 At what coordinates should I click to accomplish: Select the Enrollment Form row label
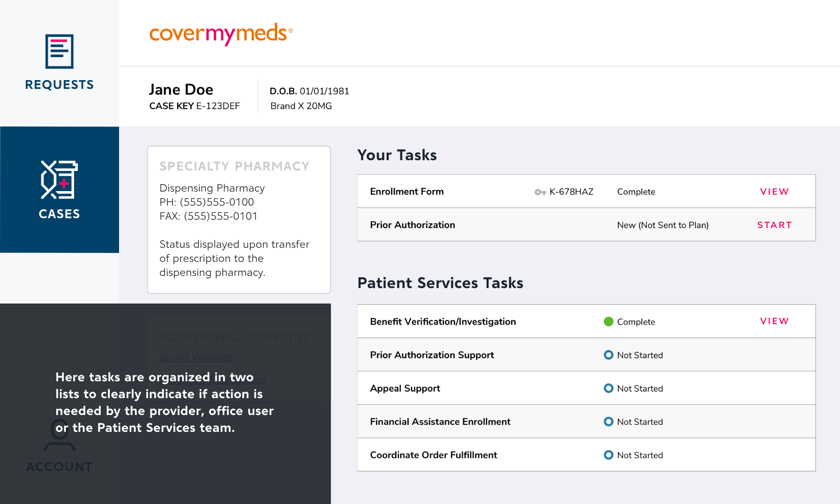406,192
